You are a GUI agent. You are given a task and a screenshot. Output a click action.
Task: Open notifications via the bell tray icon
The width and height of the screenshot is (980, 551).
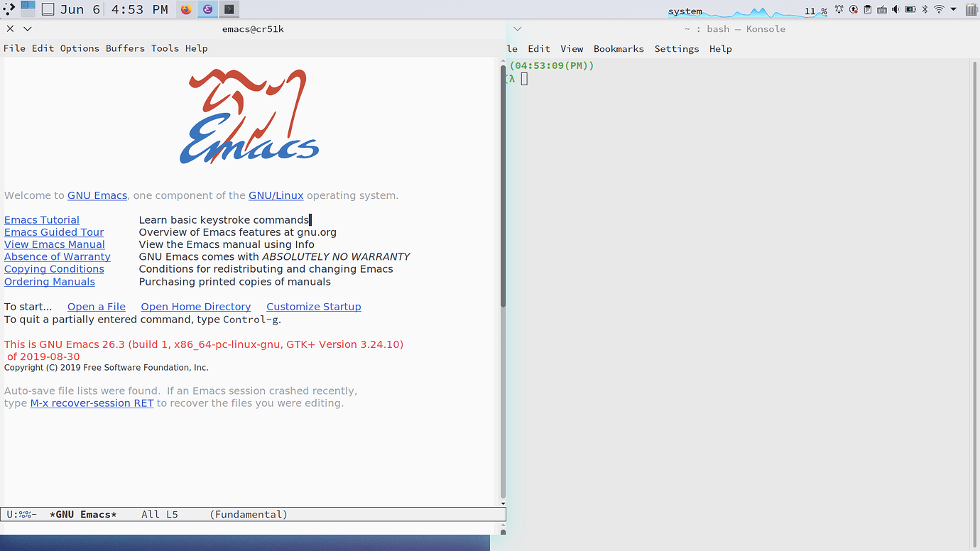pos(839,9)
